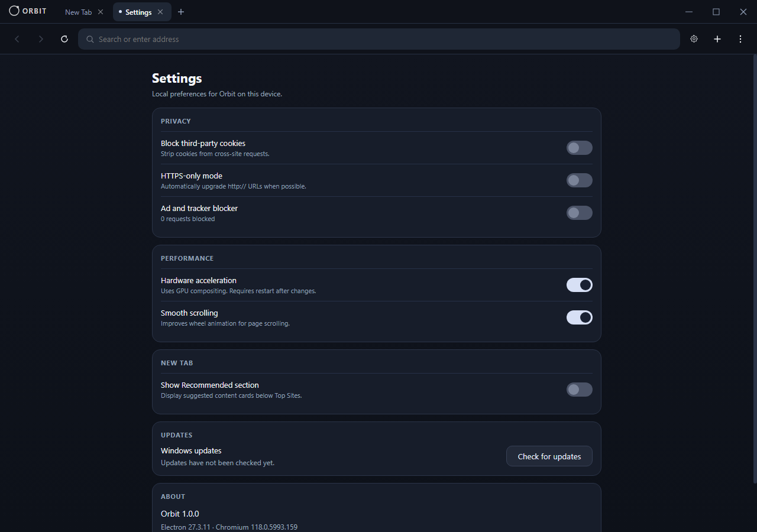Open the settings gear icon
The image size is (757, 532).
click(x=694, y=39)
